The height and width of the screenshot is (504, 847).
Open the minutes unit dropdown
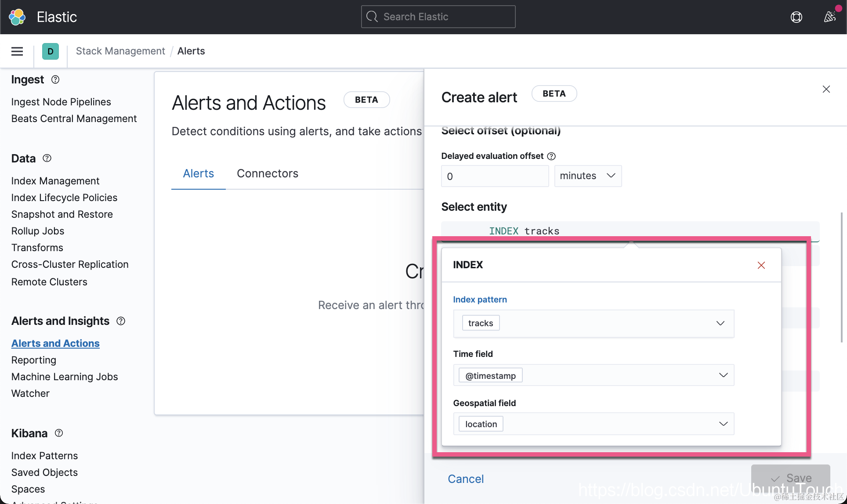pos(588,176)
